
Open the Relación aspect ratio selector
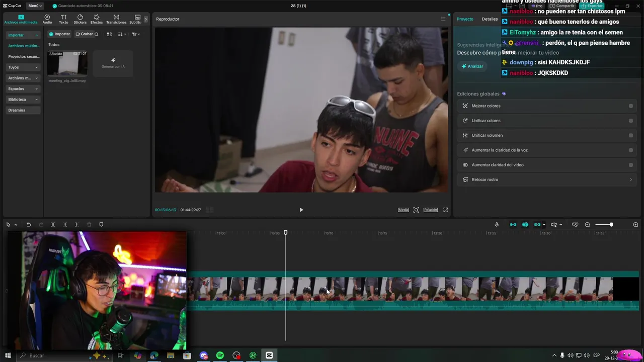point(431,210)
